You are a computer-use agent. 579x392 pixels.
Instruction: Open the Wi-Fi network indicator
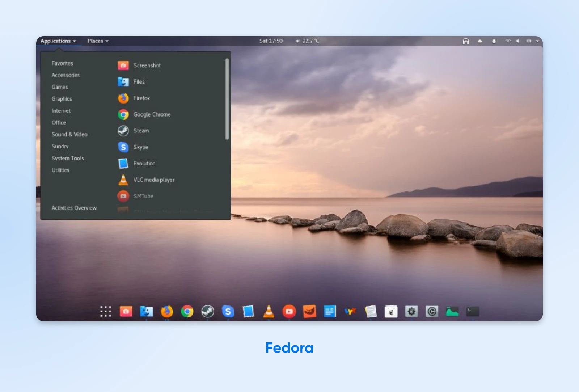pos(508,41)
